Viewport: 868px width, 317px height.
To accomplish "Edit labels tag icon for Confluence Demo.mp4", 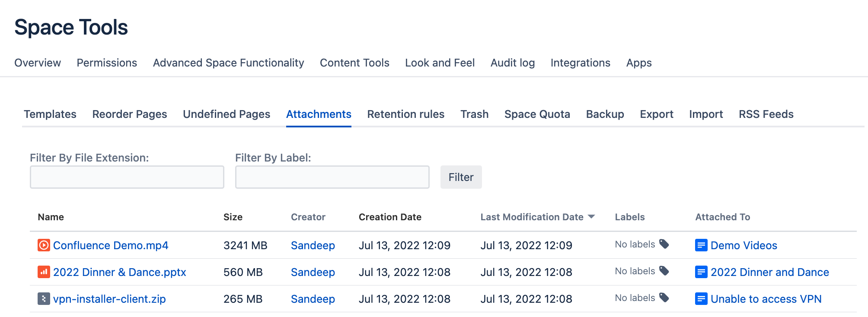I will 664,244.
